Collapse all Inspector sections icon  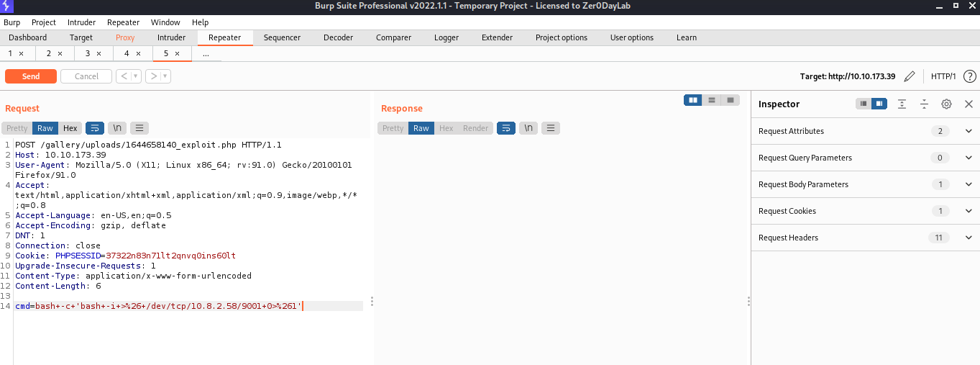[925, 104]
